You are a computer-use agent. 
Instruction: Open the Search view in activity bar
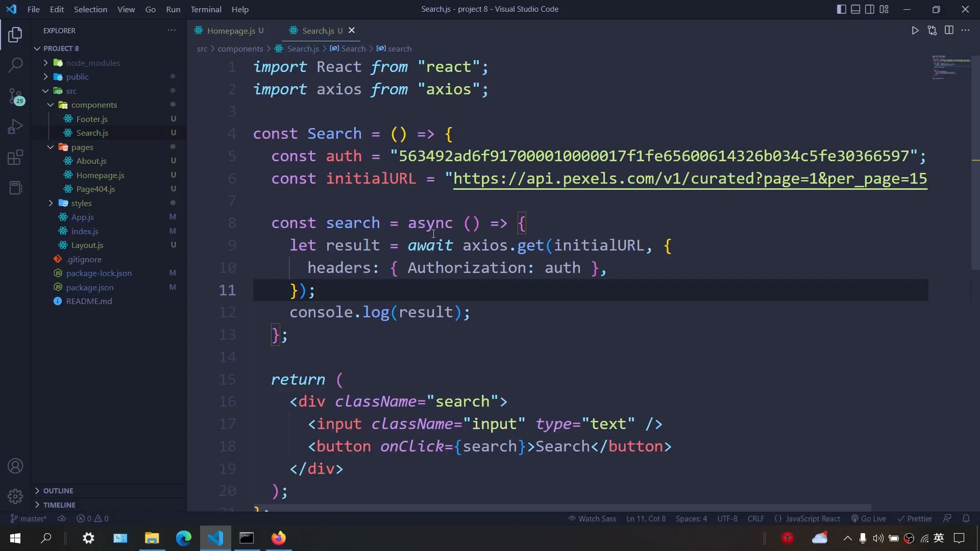[15, 65]
